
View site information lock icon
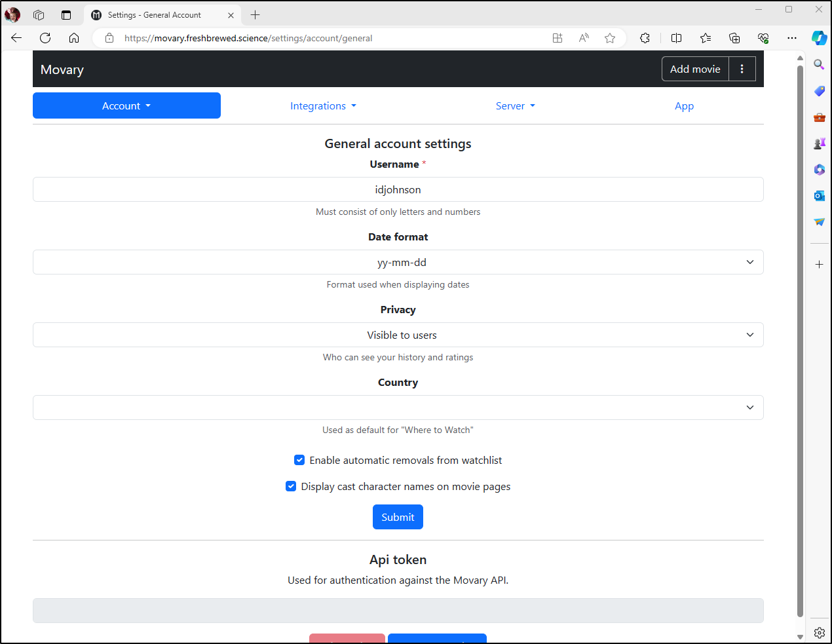click(109, 38)
